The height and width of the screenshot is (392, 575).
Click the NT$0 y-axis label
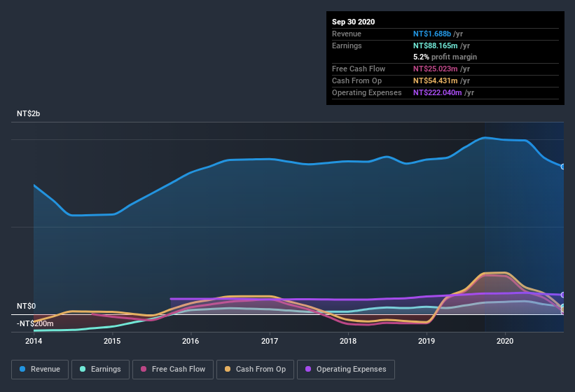click(x=27, y=306)
